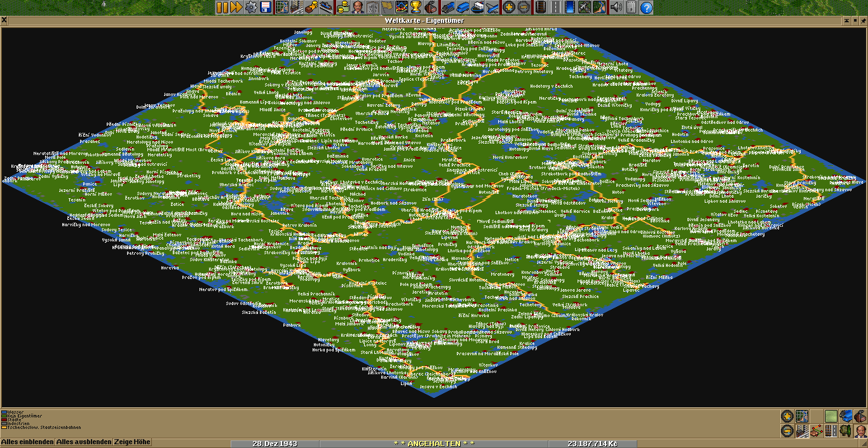Click the Alles ausblenden button
Image resolution: width=868 pixels, height=448 pixels.
tap(84, 442)
